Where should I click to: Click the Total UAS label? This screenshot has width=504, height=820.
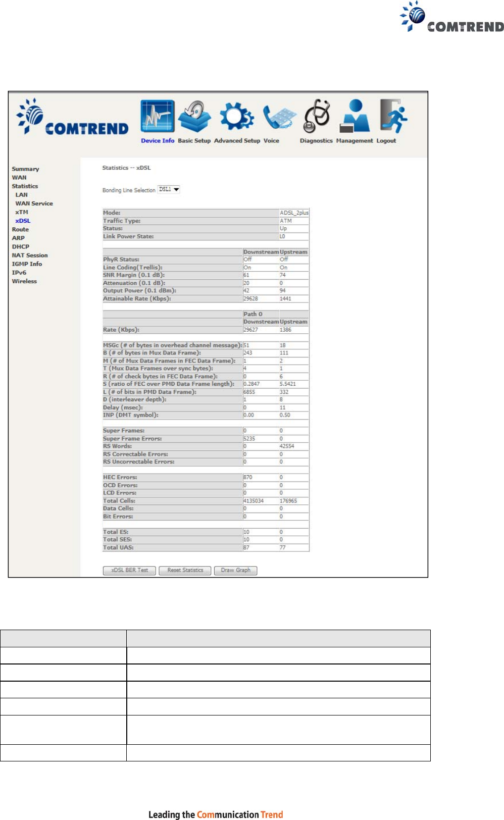coord(118,548)
